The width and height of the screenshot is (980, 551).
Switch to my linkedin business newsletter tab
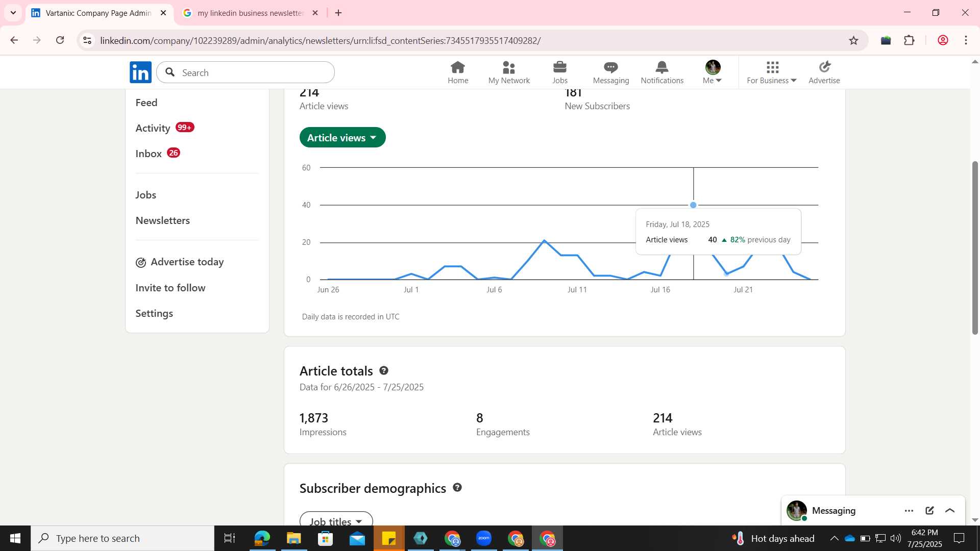coord(251,13)
